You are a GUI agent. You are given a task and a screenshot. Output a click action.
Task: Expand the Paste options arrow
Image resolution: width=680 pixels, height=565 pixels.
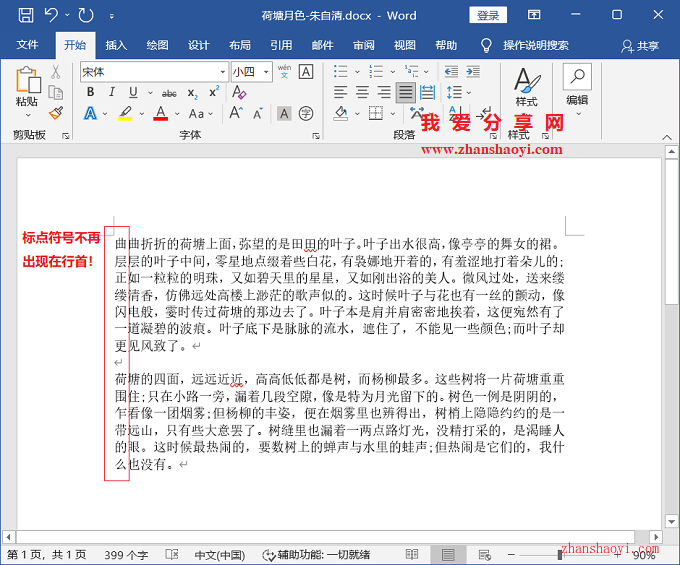[28, 115]
